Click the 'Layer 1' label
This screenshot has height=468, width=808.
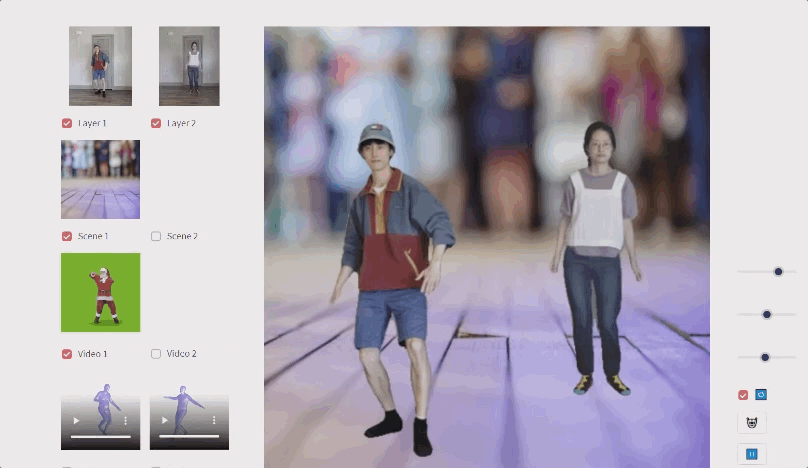tap(92, 123)
